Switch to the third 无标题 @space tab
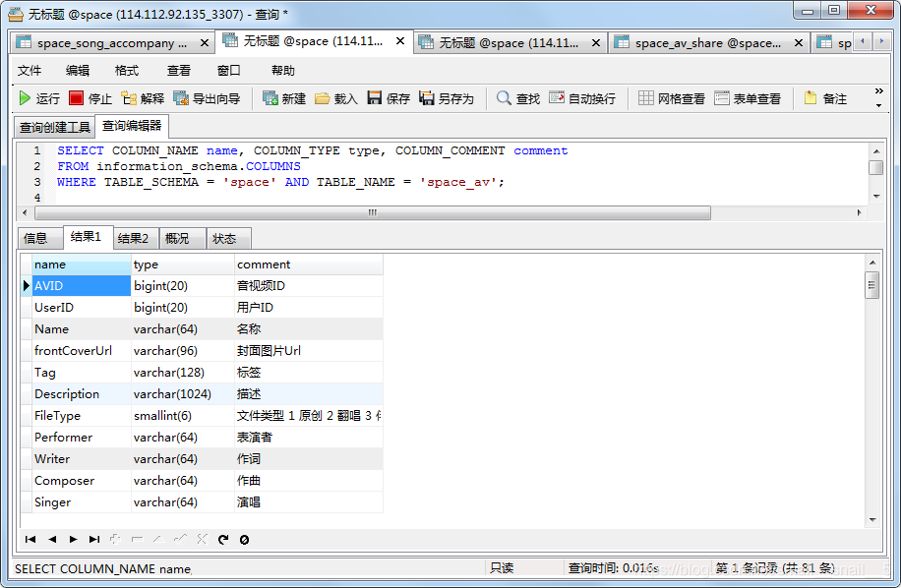 pyautogui.click(x=509, y=43)
